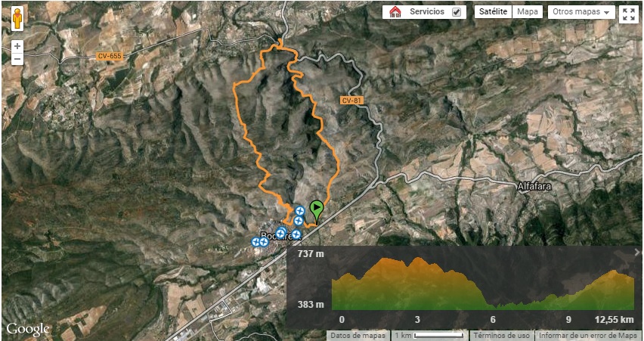
Task: Select the topmost blue service marker
Action: [300, 211]
